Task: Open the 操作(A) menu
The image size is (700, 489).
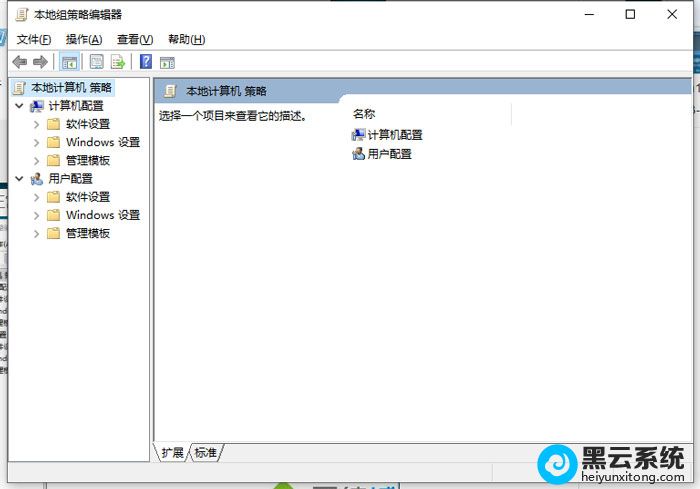Action: (x=84, y=39)
